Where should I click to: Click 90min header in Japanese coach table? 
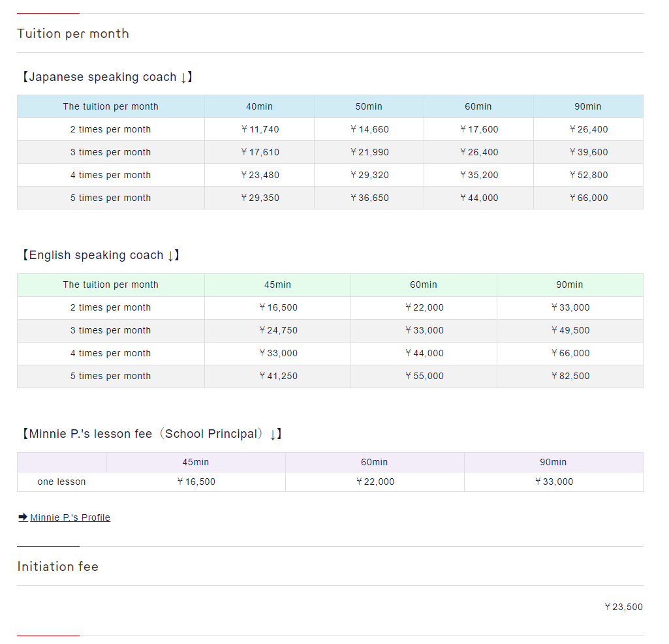(x=588, y=106)
